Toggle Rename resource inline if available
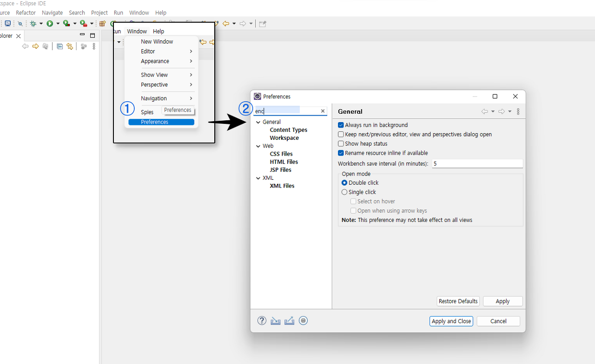The height and width of the screenshot is (364, 595). tap(341, 153)
